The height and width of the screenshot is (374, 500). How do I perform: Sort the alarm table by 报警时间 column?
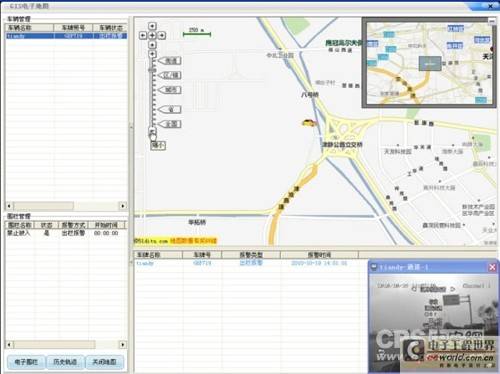[x=319, y=255]
